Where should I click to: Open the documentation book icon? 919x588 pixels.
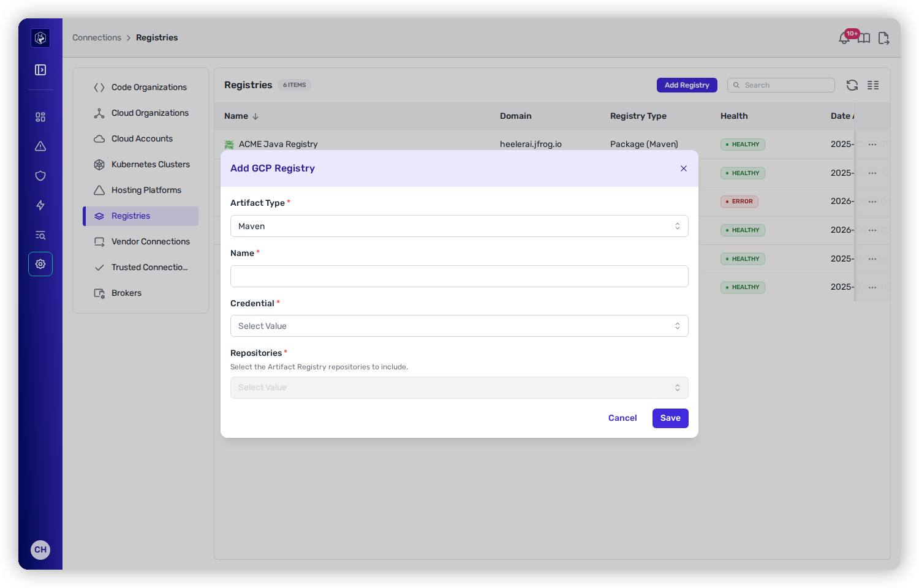864,38
